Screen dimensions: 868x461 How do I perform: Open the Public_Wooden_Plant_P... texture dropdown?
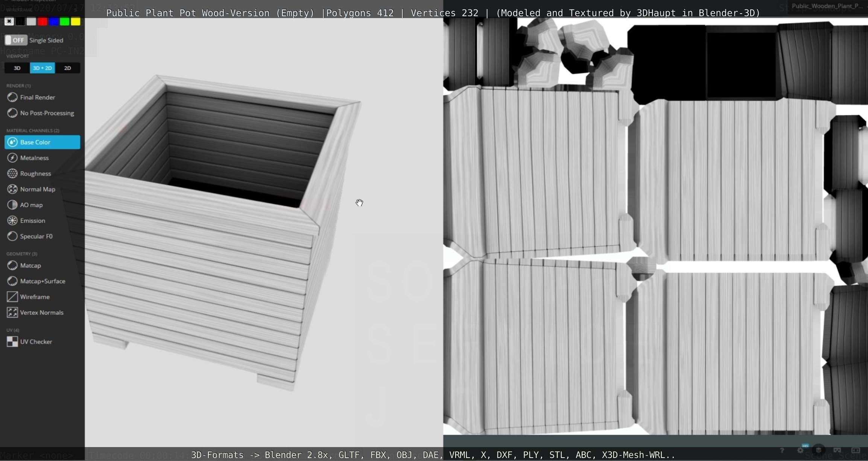point(827,6)
